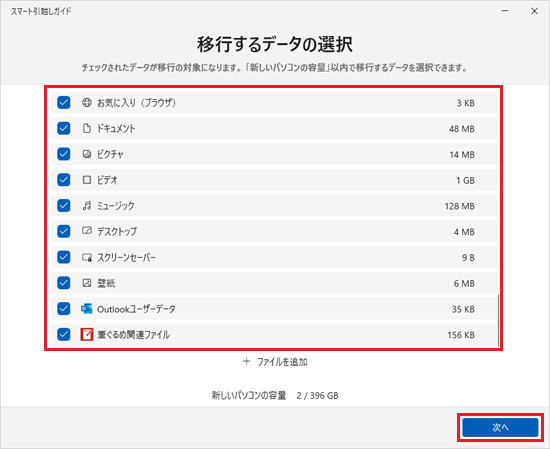550x449 pixels.
Task: Click the ビデオ label
Action: click(107, 180)
